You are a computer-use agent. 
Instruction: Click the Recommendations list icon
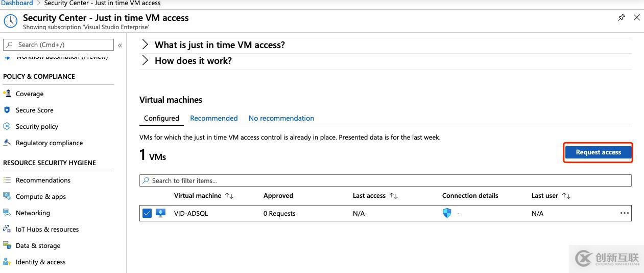click(7, 180)
